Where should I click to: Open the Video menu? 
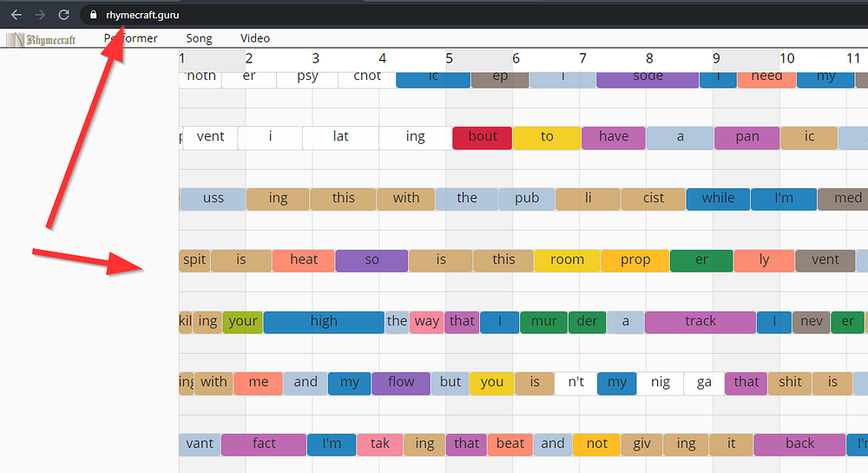pos(254,38)
